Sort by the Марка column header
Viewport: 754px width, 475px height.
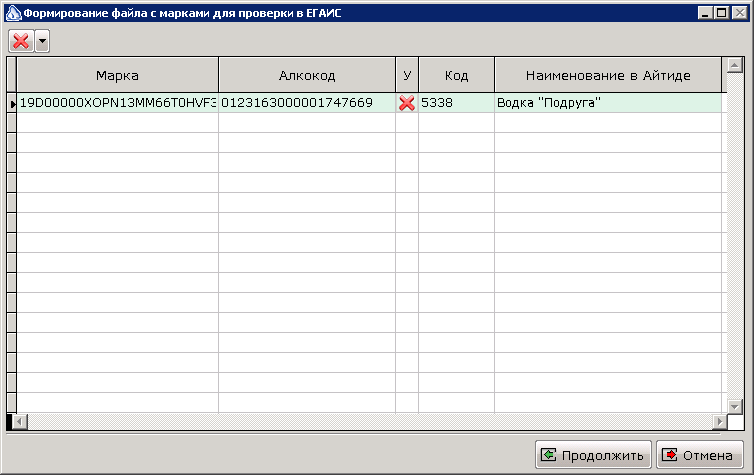(117, 75)
